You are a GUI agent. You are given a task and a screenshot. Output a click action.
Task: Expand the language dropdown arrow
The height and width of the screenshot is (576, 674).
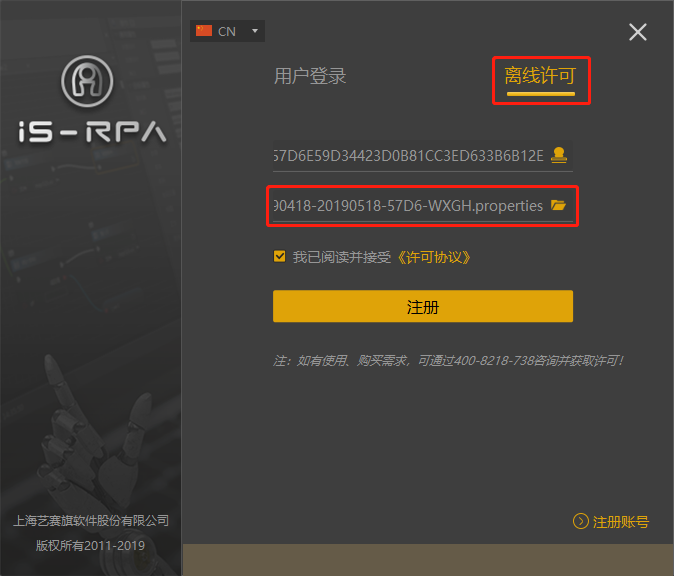pos(256,31)
